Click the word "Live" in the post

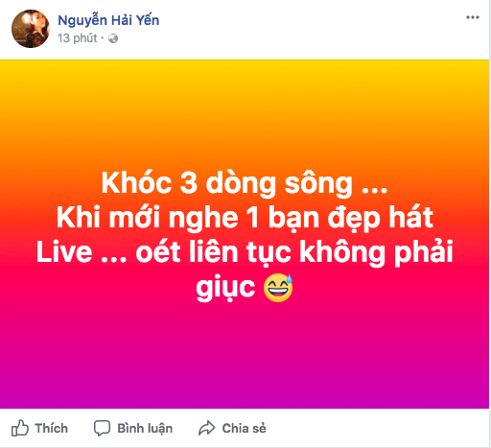click(x=64, y=252)
